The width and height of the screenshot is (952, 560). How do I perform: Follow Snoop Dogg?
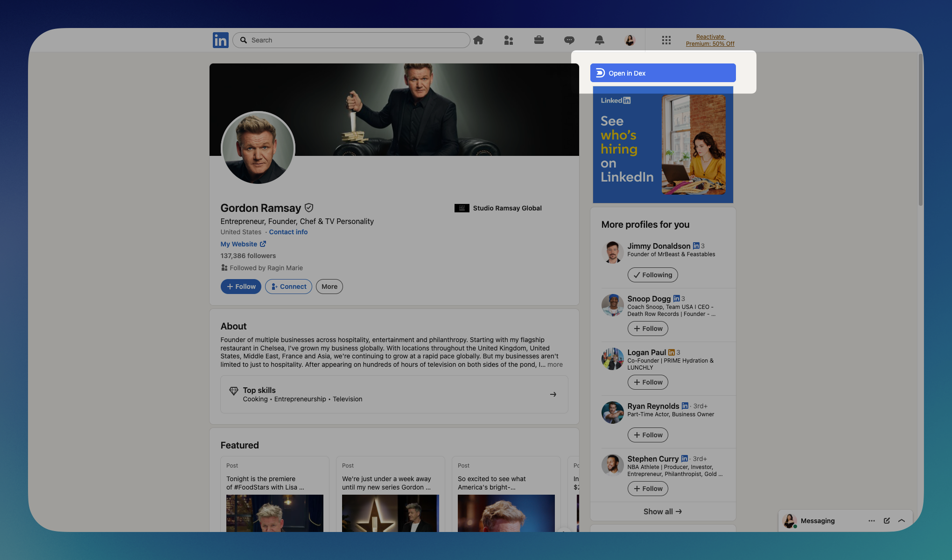coord(648,329)
